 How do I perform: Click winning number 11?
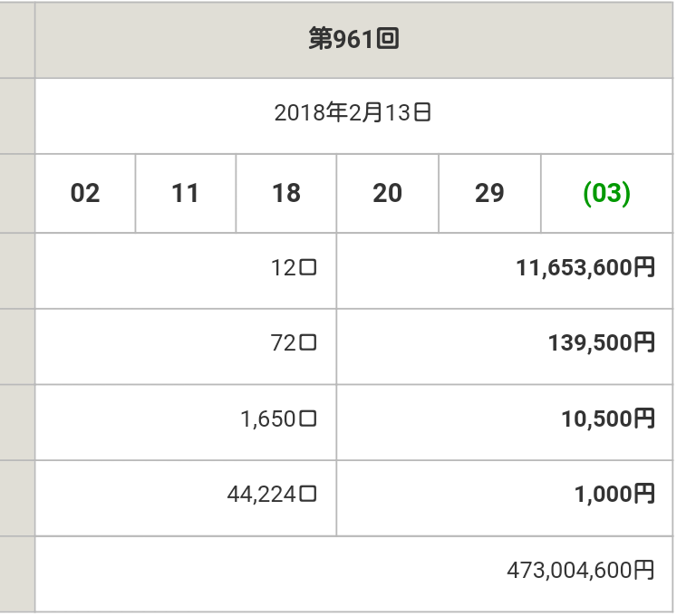186,193
